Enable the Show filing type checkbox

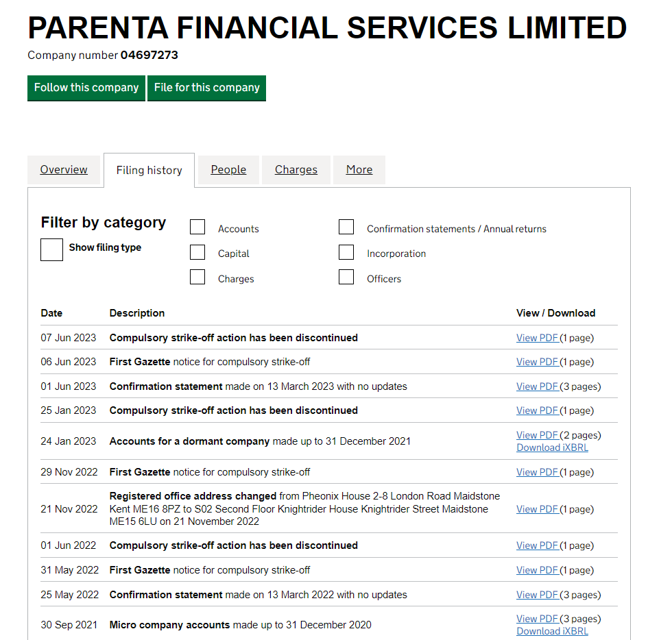52,249
